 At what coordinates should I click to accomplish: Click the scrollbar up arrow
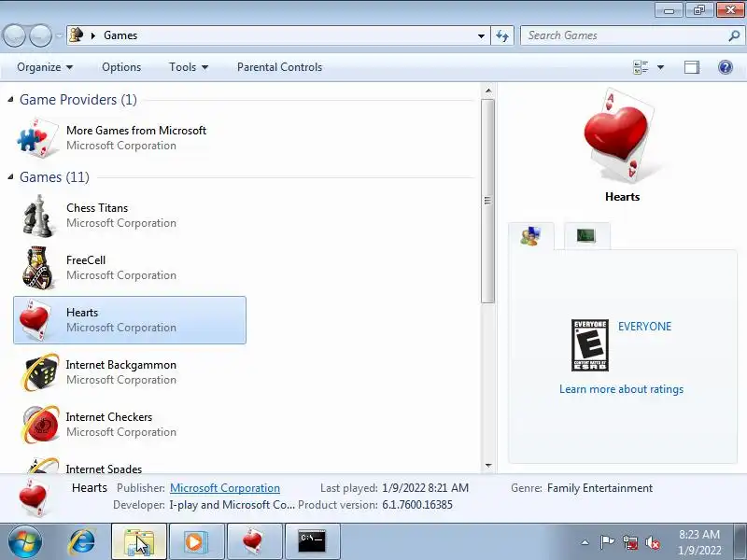(x=487, y=90)
